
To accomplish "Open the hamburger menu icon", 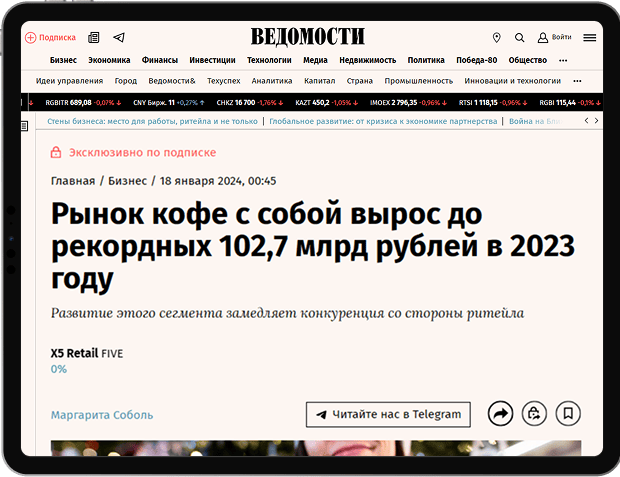I will pos(590,38).
